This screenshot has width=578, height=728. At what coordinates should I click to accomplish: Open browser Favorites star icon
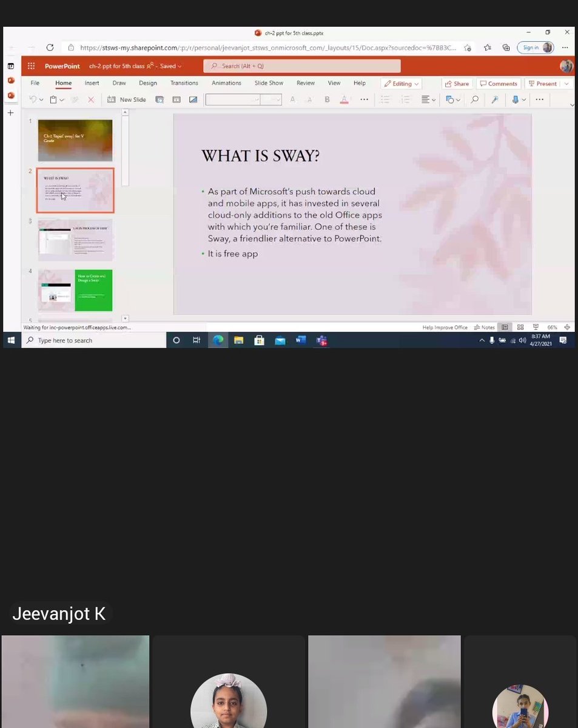[488, 47]
